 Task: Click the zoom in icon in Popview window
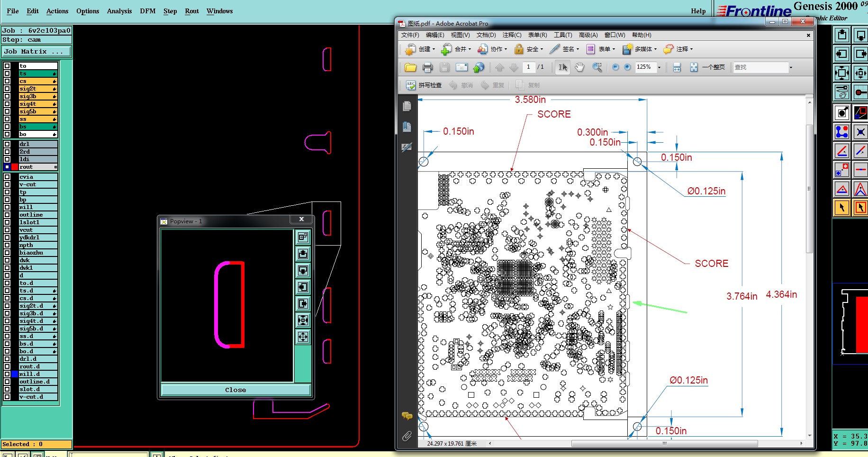[x=303, y=320]
